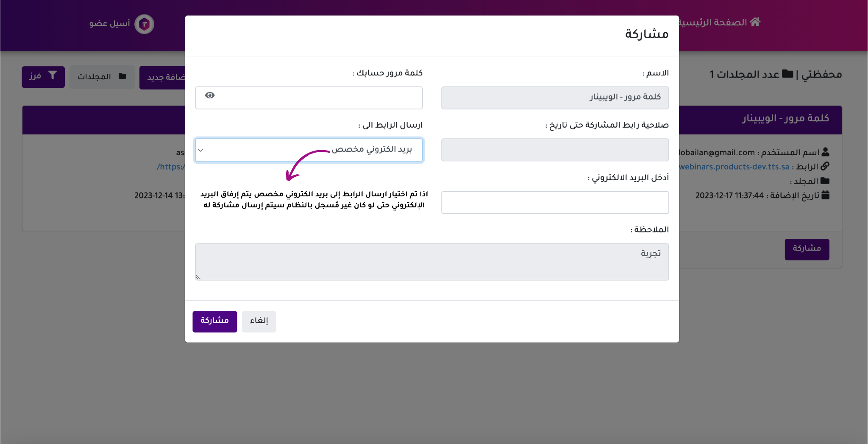Toggle password visibility eye icon

[x=210, y=95]
